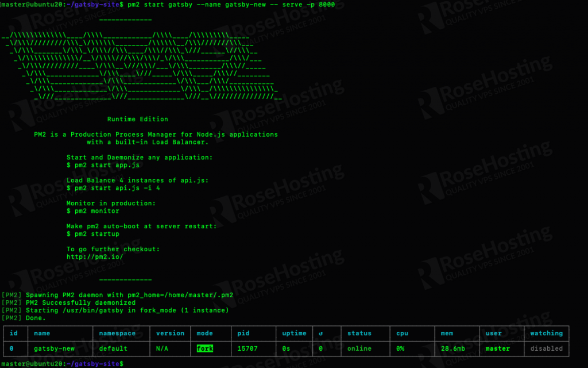
Task: Click the version column header
Action: pyautogui.click(x=171, y=333)
